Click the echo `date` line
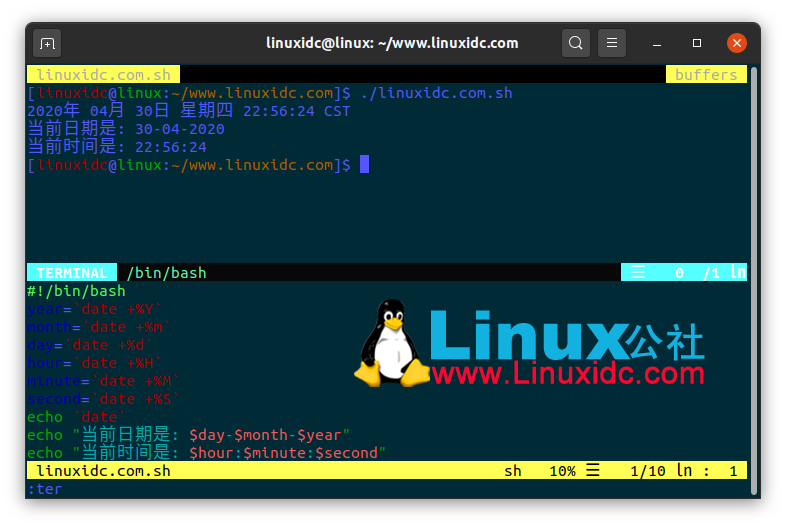 point(76,417)
